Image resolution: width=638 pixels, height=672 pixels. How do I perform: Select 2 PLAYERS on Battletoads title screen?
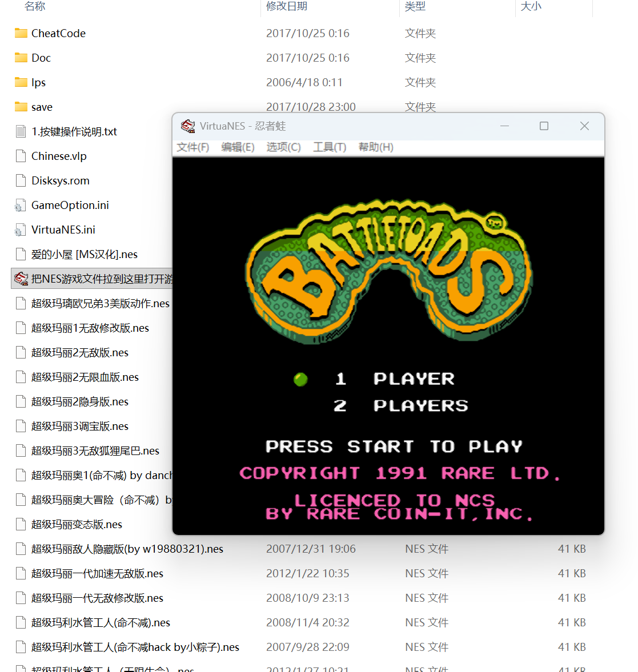(x=400, y=405)
